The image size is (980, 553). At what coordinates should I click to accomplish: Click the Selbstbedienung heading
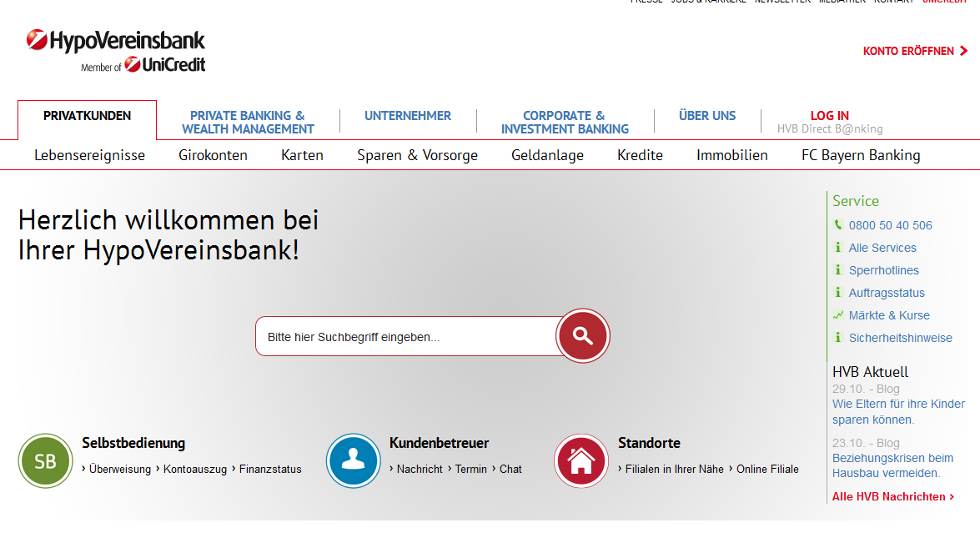point(133,443)
